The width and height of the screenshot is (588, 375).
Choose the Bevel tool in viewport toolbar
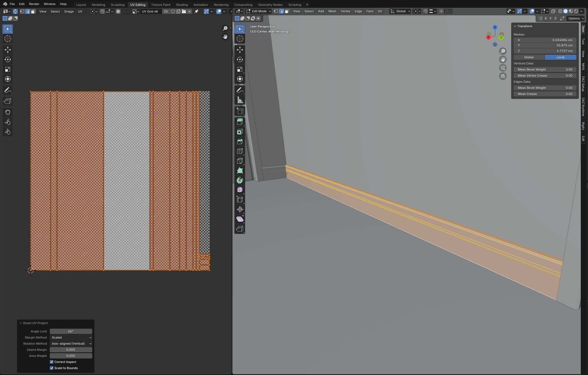(x=240, y=142)
